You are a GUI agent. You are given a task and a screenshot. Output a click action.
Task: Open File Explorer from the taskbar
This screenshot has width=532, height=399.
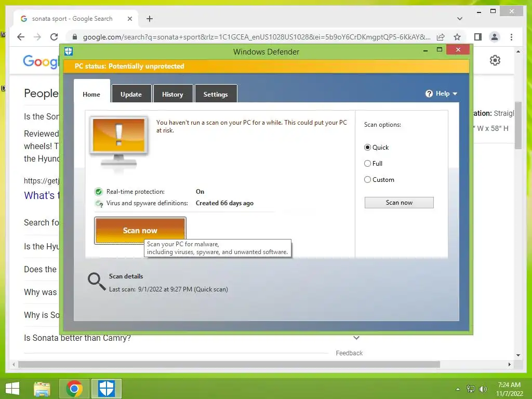click(x=42, y=389)
